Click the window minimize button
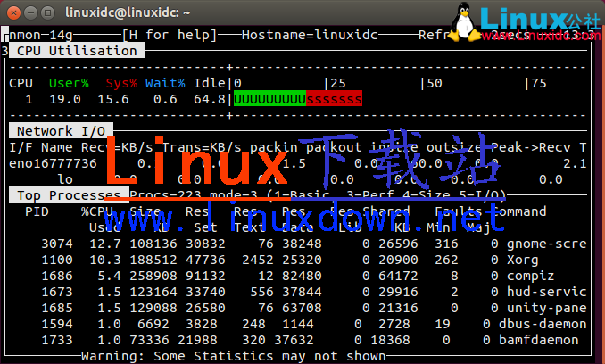Screen dimensions: 605x364 pyautogui.click(x=31, y=13)
